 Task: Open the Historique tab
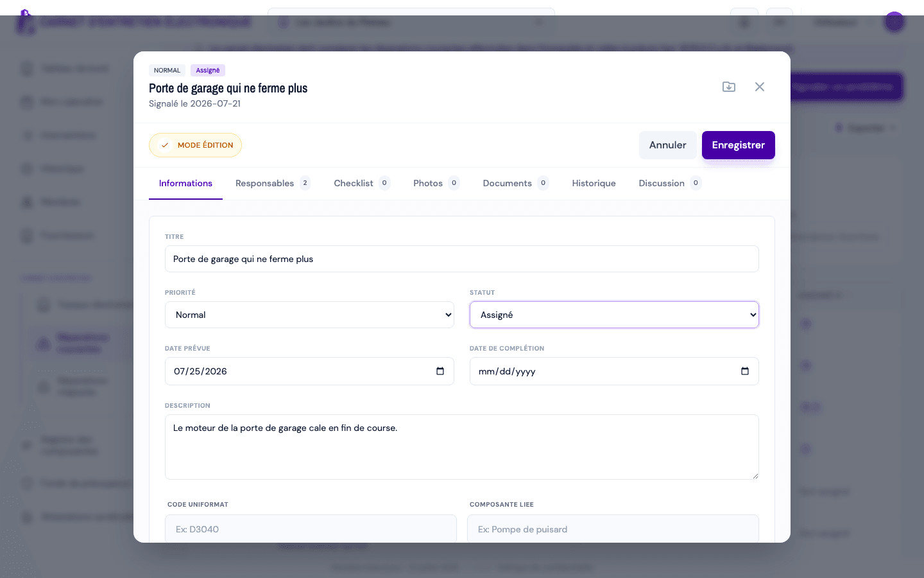point(594,183)
